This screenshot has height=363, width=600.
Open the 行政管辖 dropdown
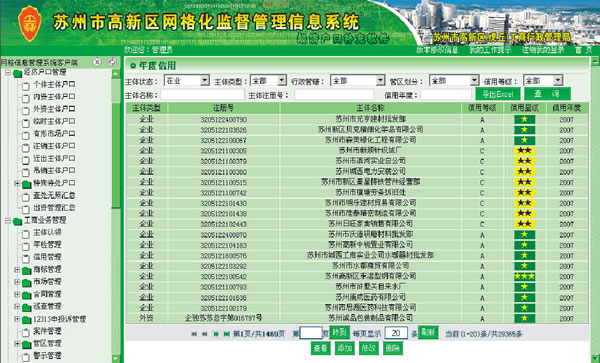(357, 80)
